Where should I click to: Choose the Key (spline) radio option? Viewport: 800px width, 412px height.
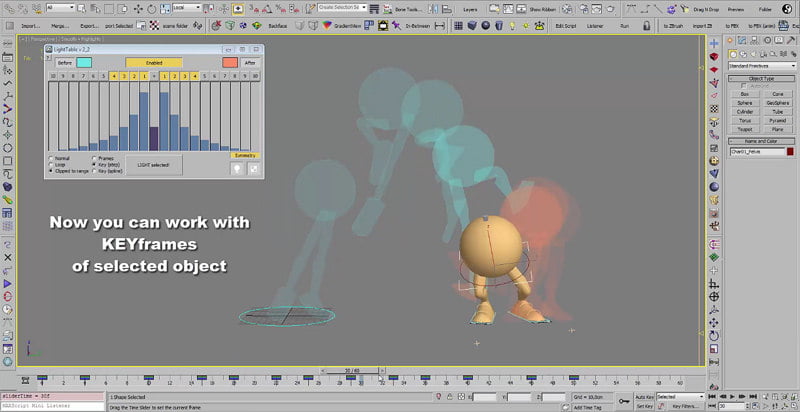[95, 171]
